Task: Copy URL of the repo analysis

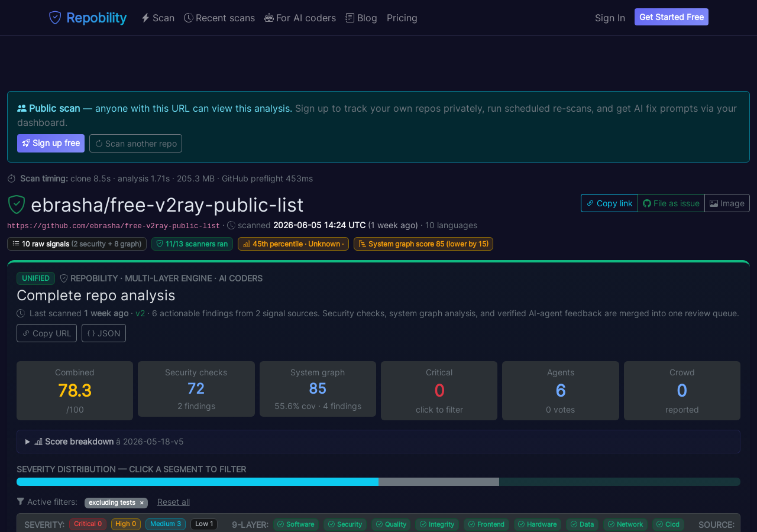Action: [47, 333]
